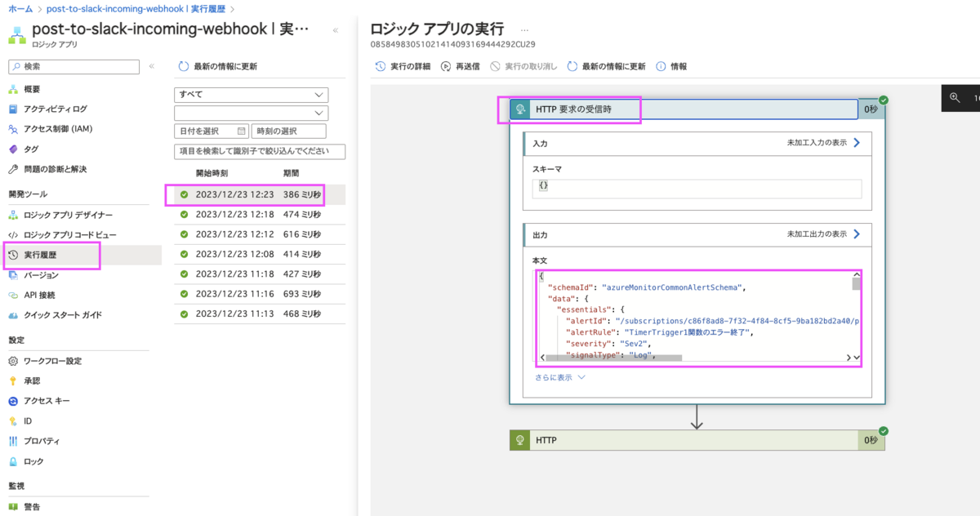Open バージョン in sidebar
This screenshot has width=980, height=516.
(x=41, y=275)
